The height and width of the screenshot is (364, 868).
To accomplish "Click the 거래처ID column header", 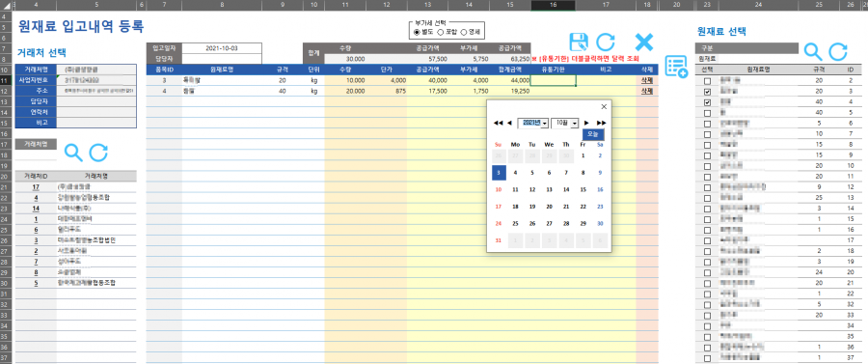I will 36,176.
